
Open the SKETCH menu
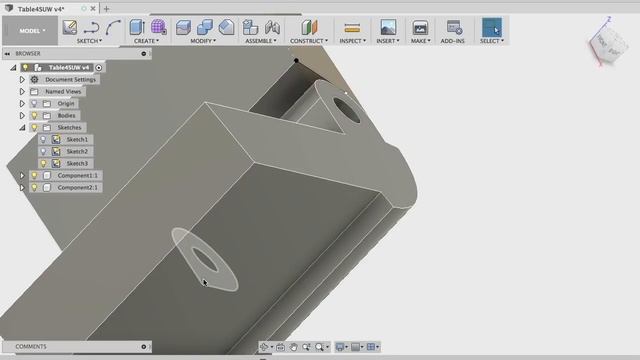(x=89, y=41)
